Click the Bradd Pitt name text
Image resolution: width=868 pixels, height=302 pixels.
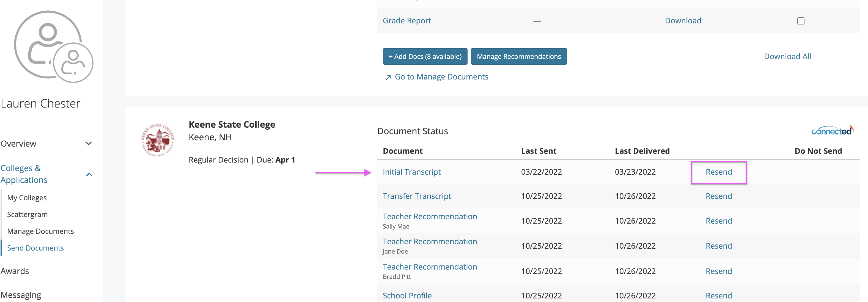397,277
